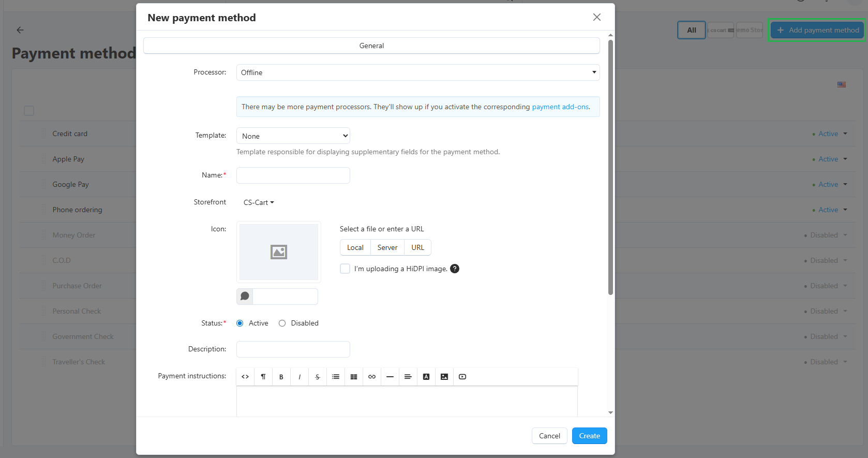Screen dimensions: 868x458
Task: Insert an image into payment instructions
Action: click(x=444, y=377)
